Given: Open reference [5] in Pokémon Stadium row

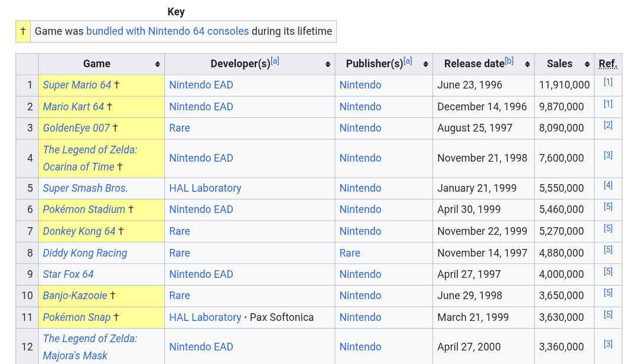Looking at the screenshot, I should [x=608, y=206].
